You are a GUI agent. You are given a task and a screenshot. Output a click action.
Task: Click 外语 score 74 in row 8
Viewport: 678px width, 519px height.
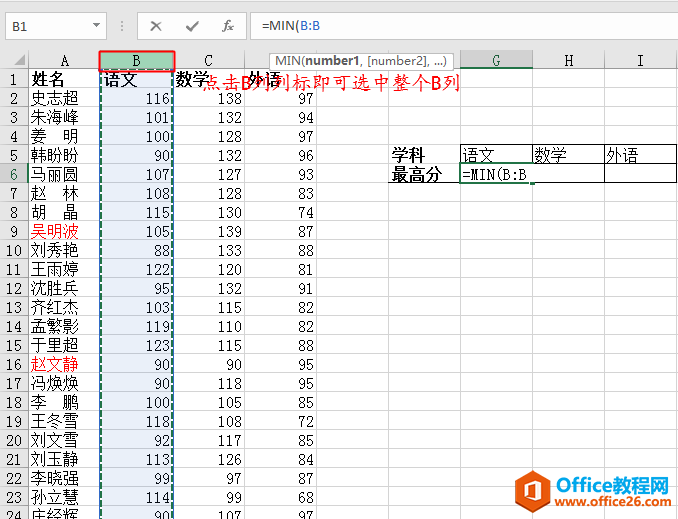pyautogui.click(x=281, y=212)
